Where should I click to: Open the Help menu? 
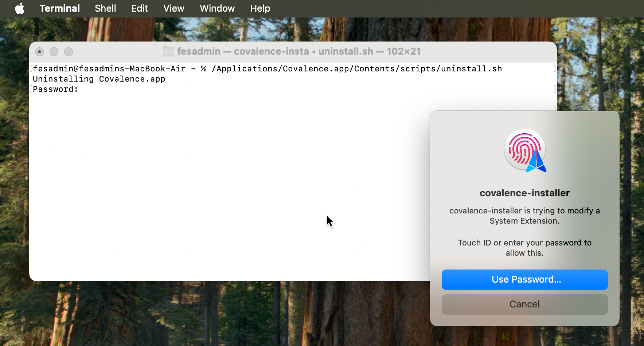[260, 8]
